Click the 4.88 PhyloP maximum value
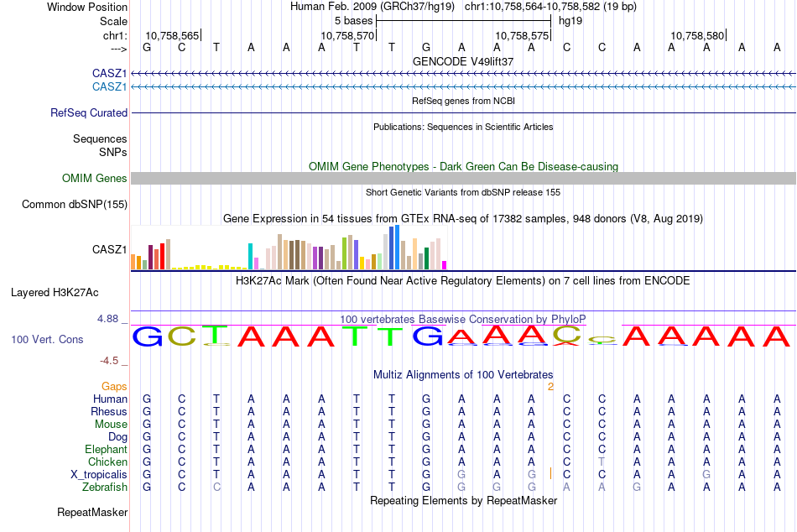This screenshot has height=532, width=797. coord(107,319)
